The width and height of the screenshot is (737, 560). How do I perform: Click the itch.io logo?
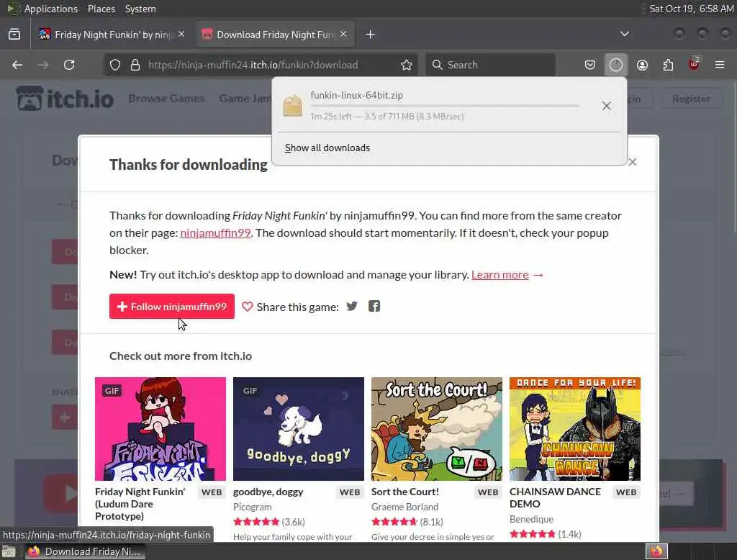point(65,99)
